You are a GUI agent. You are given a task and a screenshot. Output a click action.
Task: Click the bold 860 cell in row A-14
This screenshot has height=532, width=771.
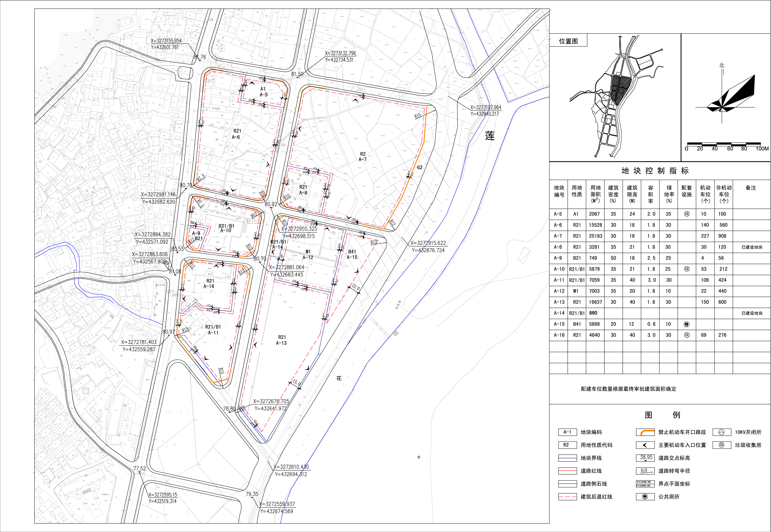click(593, 313)
